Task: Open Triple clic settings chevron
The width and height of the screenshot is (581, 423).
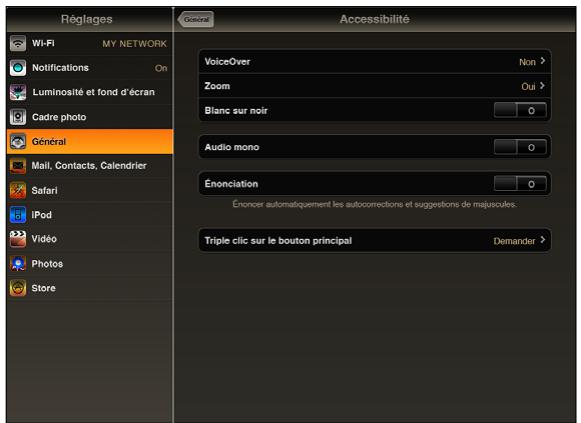Action: (x=542, y=240)
